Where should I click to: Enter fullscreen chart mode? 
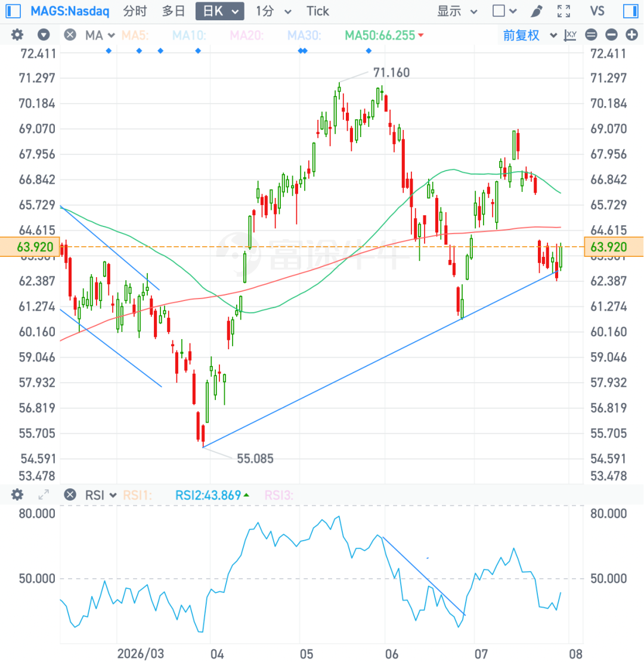coord(563,11)
